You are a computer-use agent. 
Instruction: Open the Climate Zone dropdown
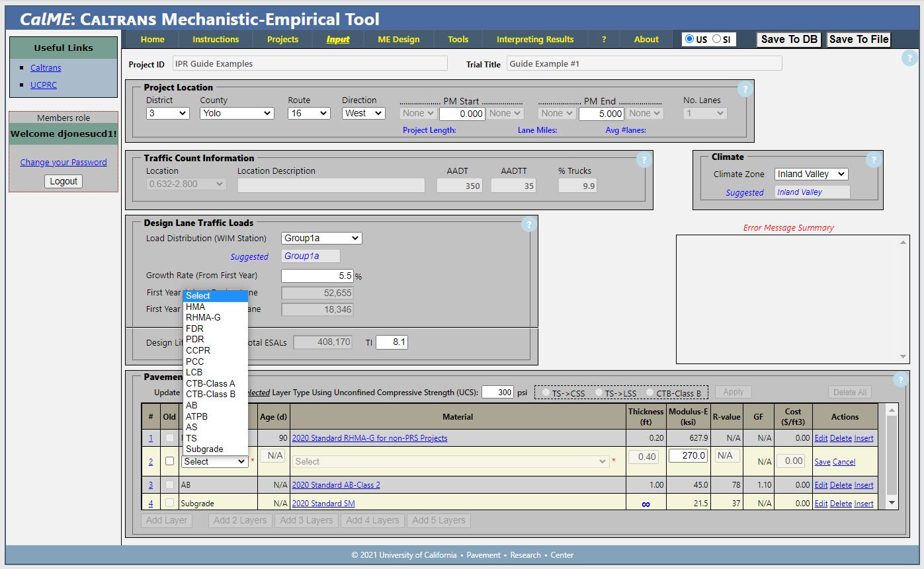pyautogui.click(x=811, y=174)
